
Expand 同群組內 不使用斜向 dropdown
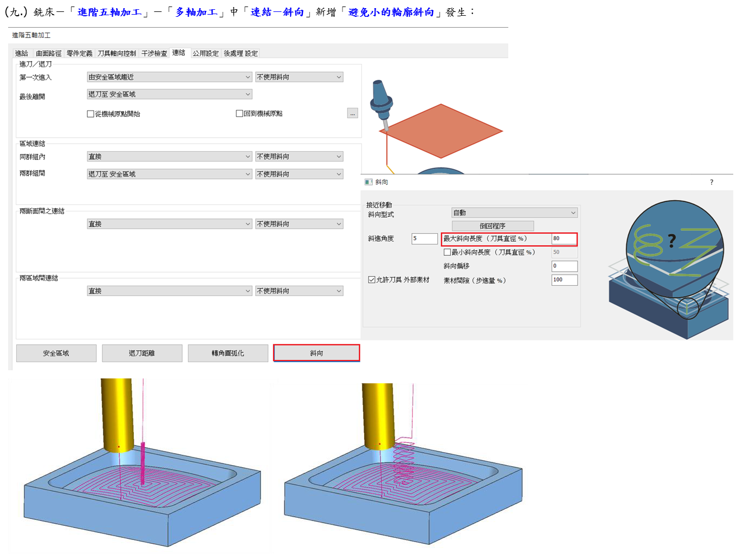[x=299, y=157]
